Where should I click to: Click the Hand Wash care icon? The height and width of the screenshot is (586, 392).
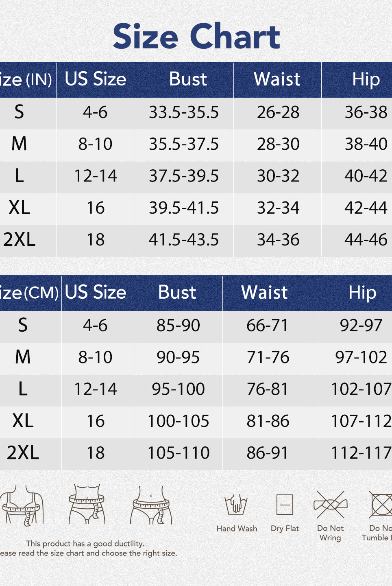(x=236, y=505)
